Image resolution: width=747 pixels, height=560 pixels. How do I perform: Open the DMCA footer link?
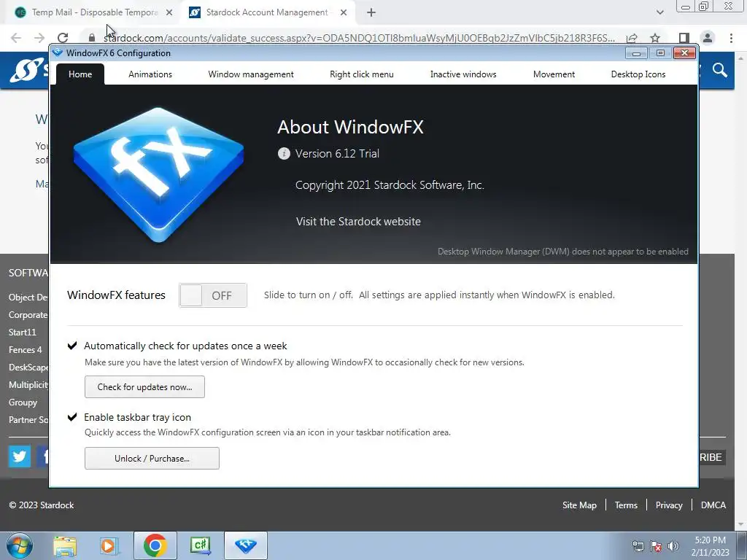(x=713, y=505)
